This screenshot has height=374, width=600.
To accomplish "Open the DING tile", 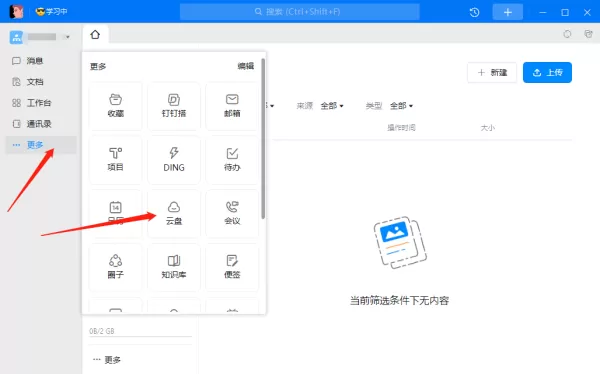I will coord(174,160).
